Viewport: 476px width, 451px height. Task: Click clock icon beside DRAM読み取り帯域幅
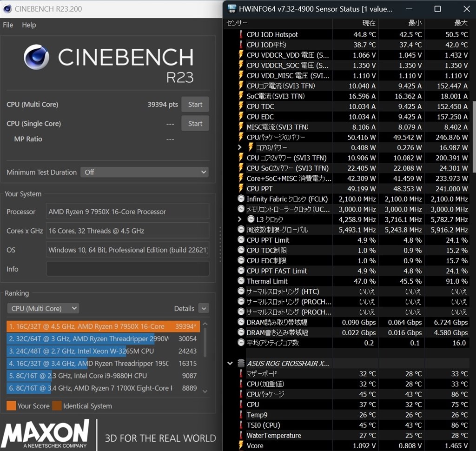click(241, 322)
